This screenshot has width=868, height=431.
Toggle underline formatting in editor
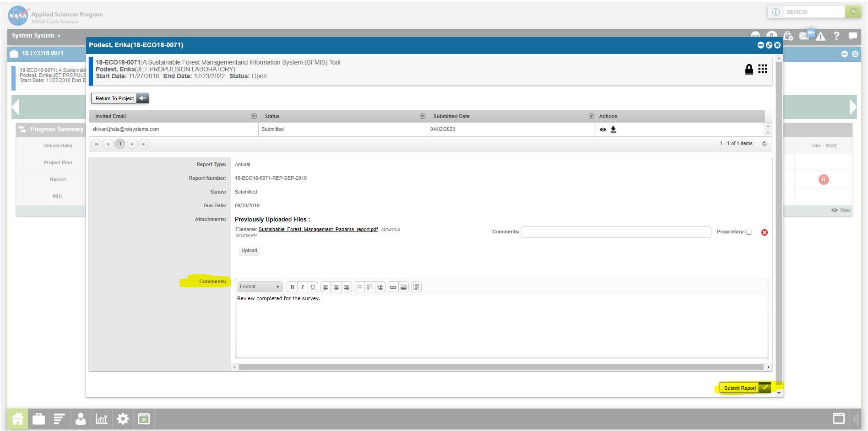pyautogui.click(x=313, y=287)
